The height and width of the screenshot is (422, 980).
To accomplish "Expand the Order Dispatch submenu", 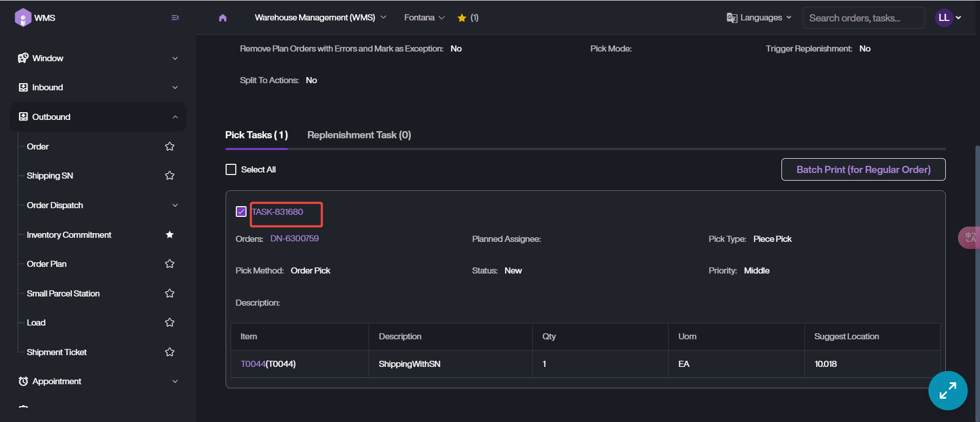I will (x=175, y=205).
